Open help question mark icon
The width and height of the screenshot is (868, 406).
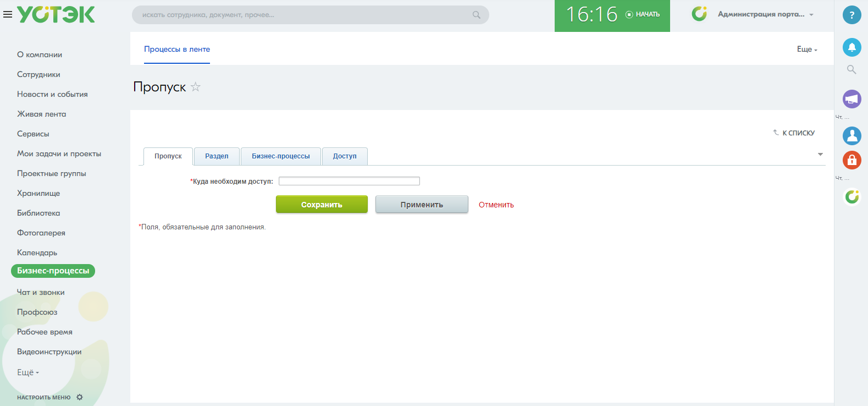pos(852,15)
